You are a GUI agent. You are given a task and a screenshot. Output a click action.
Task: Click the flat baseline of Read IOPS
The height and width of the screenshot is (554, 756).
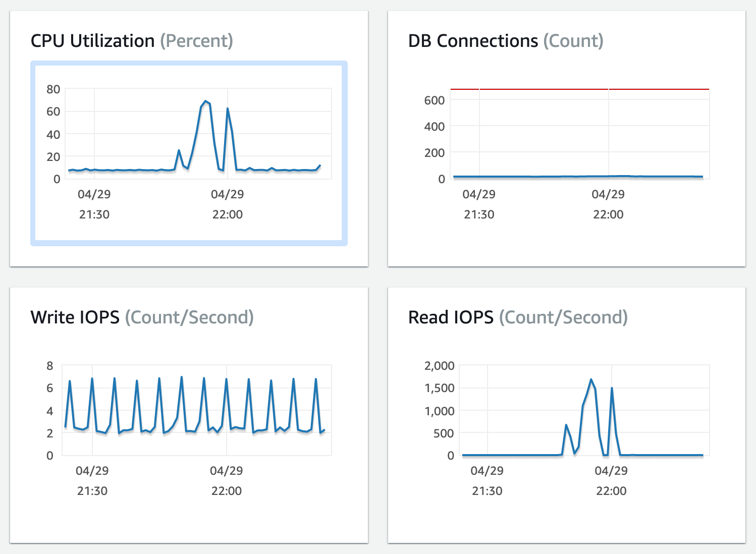click(505, 455)
